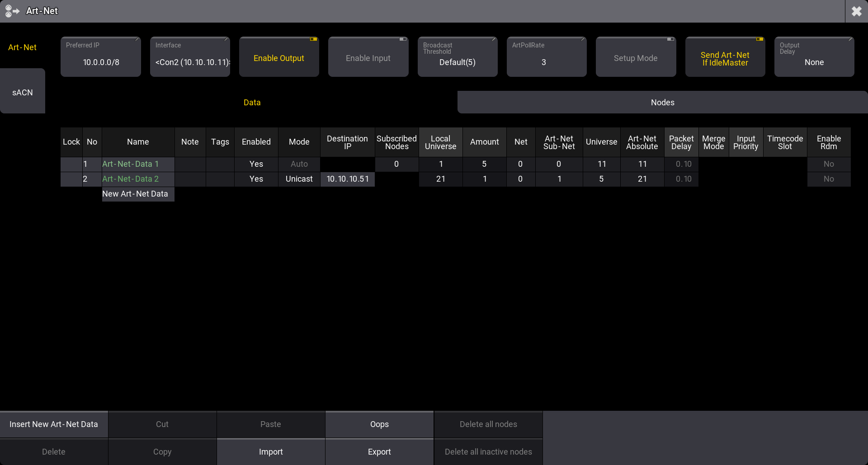
Task: Open the ArtPollRate value field
Action: point(546,57)
